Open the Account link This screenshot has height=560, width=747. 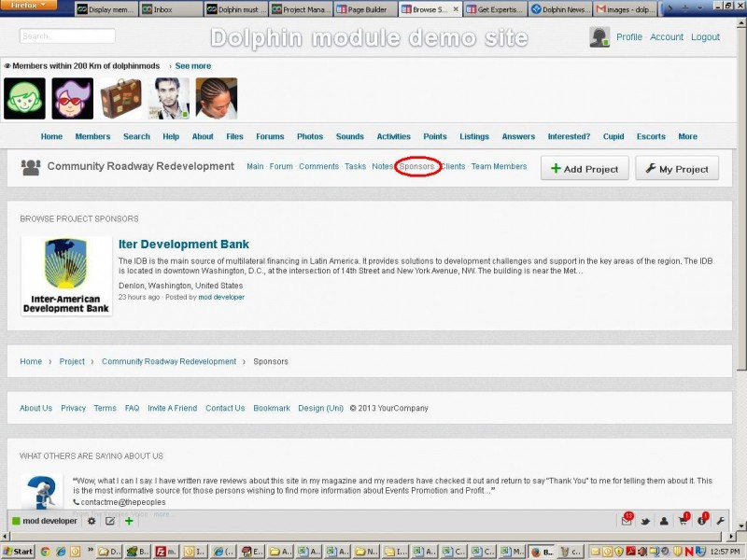point(667,37)
